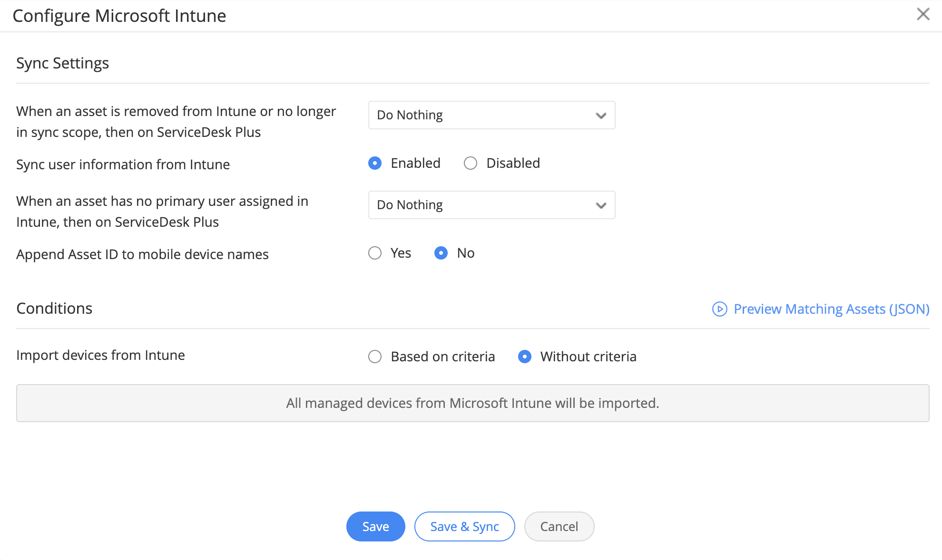The height and width of the screenshot is (560, 942).
Task: Click the blue Save button
Action: 375,526
